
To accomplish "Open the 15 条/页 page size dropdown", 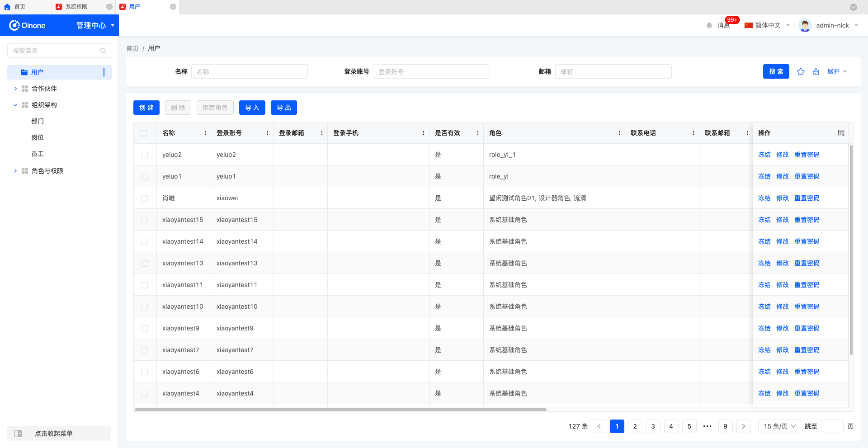I will click(x=779, y=426).
